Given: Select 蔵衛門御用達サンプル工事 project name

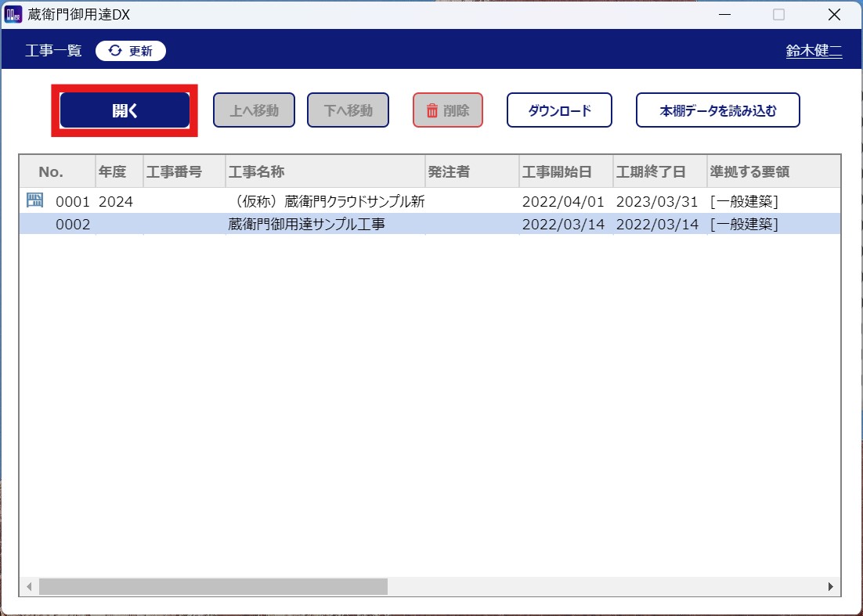Looking at the screenshot, I should coord(306,225).
